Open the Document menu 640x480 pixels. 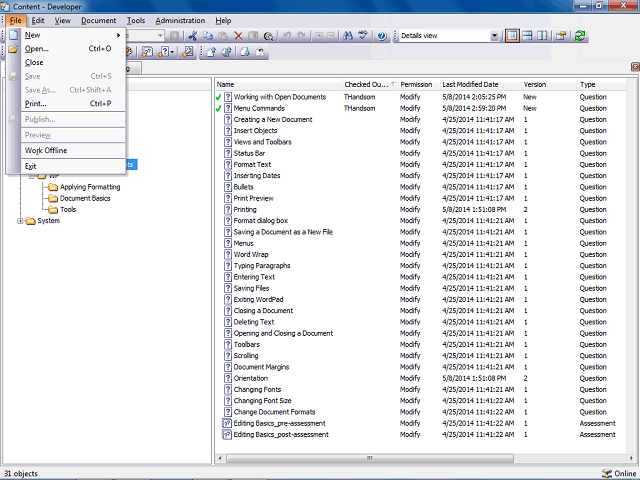coord(98,20)
